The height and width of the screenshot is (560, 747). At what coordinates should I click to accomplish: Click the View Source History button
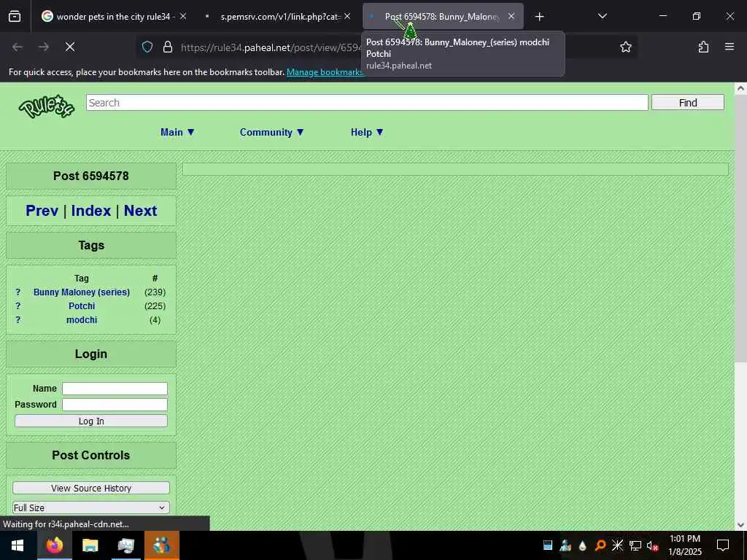91,488
